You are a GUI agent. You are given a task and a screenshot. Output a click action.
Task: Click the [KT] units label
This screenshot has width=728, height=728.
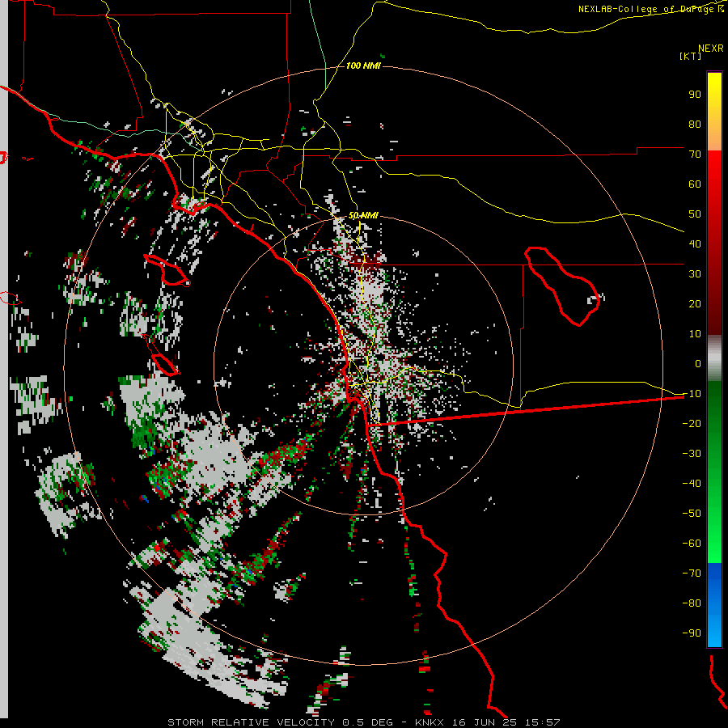point(690,56)
